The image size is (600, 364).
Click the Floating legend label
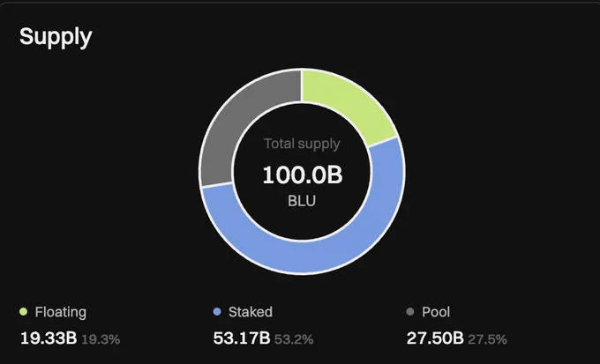[61, 312]
